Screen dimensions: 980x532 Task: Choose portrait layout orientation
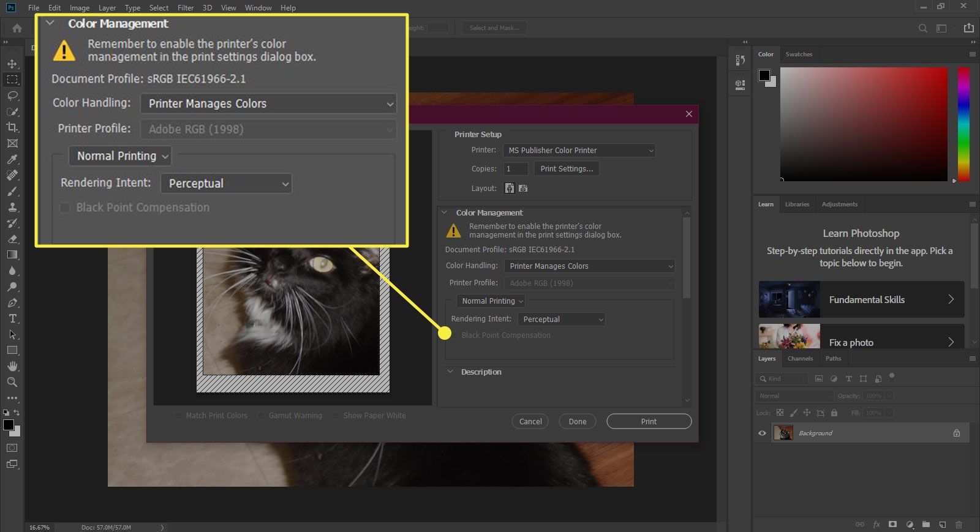coord(510,189)
